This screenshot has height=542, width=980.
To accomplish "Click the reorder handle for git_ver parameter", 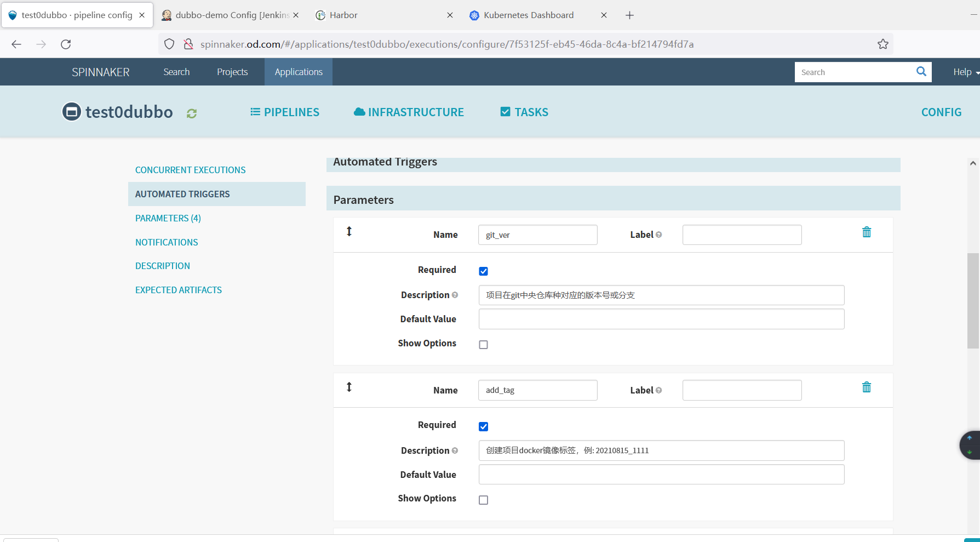I will pyautogui.click(x=349, y=232).
